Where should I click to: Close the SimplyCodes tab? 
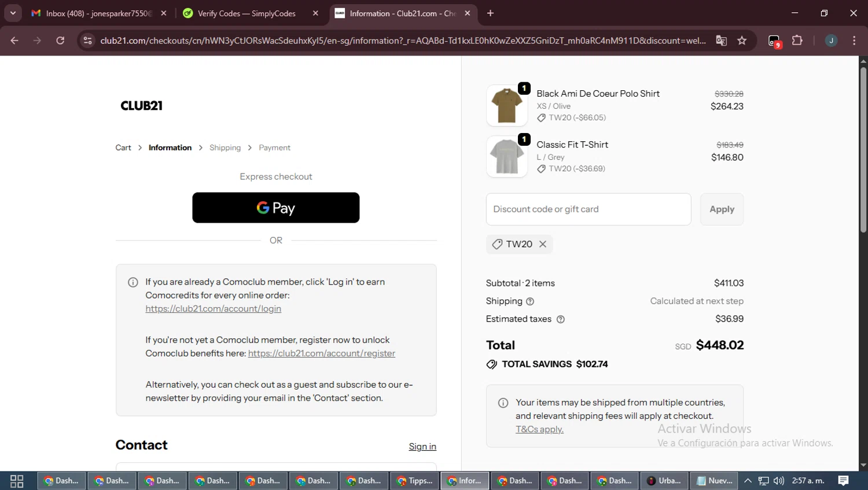coord(315,13)
